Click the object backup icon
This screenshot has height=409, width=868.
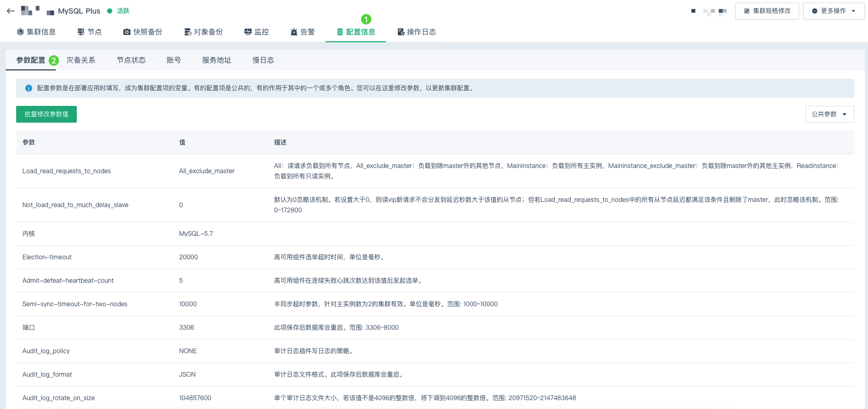(x=188, y=32)
